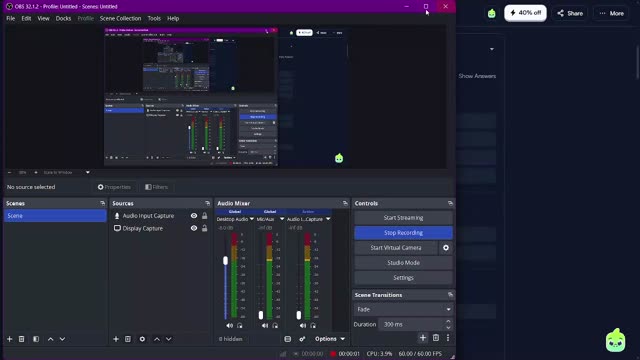Remove selected source using trash icon
Screen dimensions: 640x360
coord(128,339)
